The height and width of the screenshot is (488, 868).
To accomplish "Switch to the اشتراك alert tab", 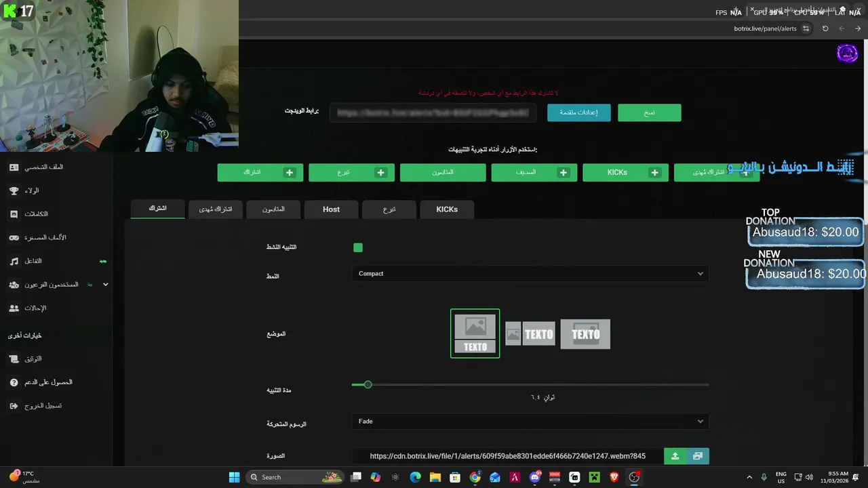I will point(157,209).
